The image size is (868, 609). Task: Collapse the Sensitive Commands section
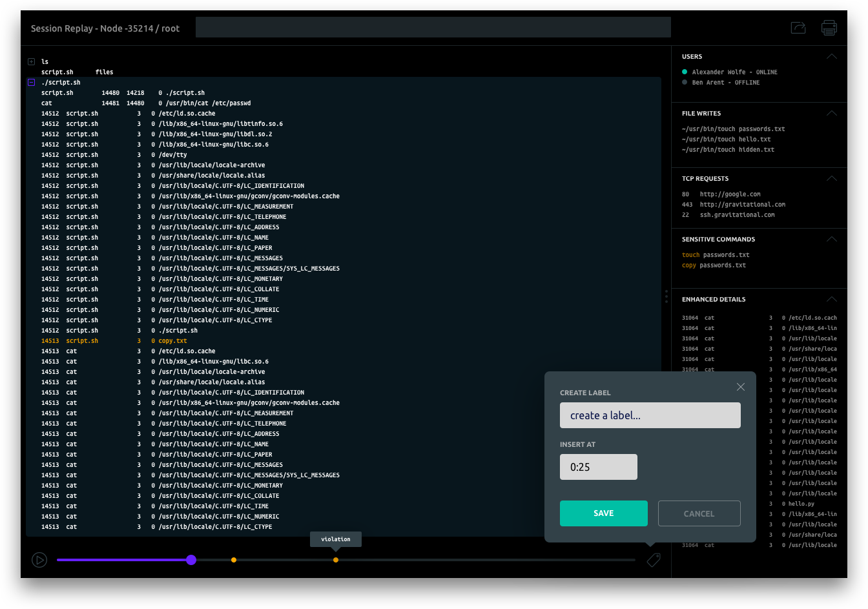(832, 240)
